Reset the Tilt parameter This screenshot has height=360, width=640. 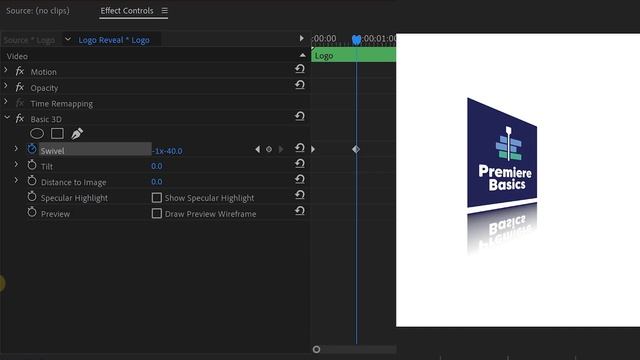300,164
